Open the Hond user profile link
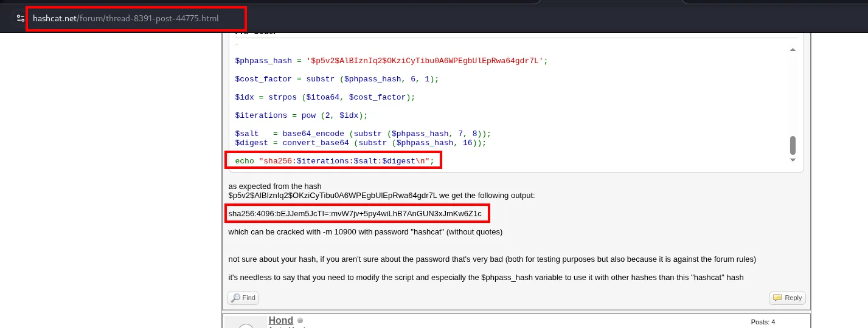 click(x=280, y=321)
